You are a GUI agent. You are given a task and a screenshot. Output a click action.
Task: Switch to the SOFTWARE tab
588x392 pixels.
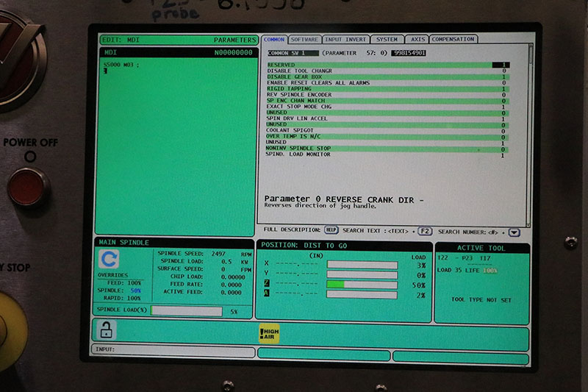304,40
